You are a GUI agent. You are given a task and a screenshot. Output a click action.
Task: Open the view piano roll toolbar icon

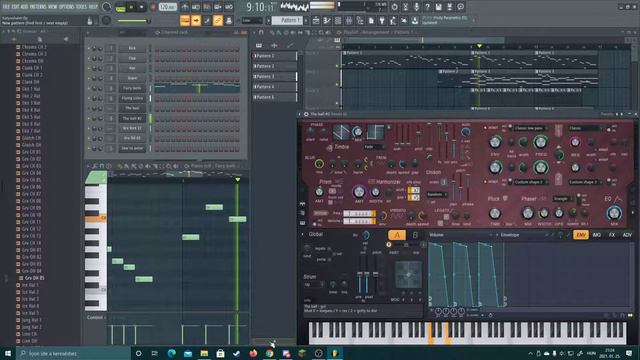(x=327, y=20)
